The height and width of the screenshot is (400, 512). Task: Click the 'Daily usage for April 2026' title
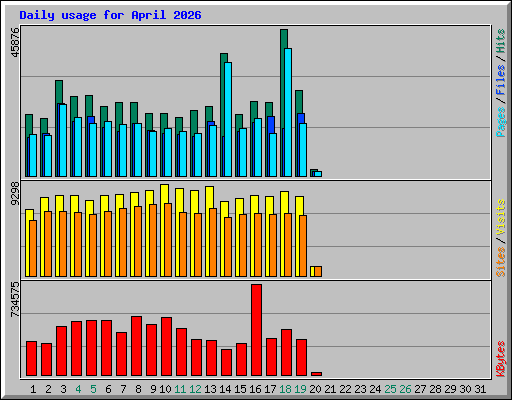point(110,15)
